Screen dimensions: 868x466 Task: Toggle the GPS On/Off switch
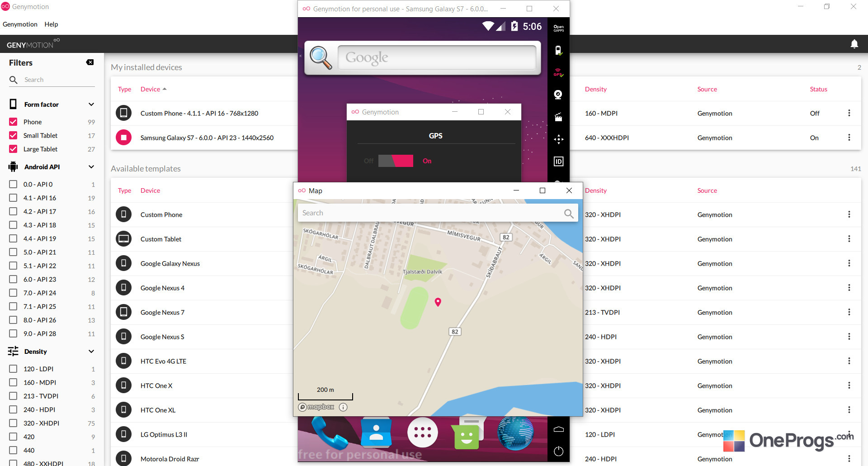396,161
